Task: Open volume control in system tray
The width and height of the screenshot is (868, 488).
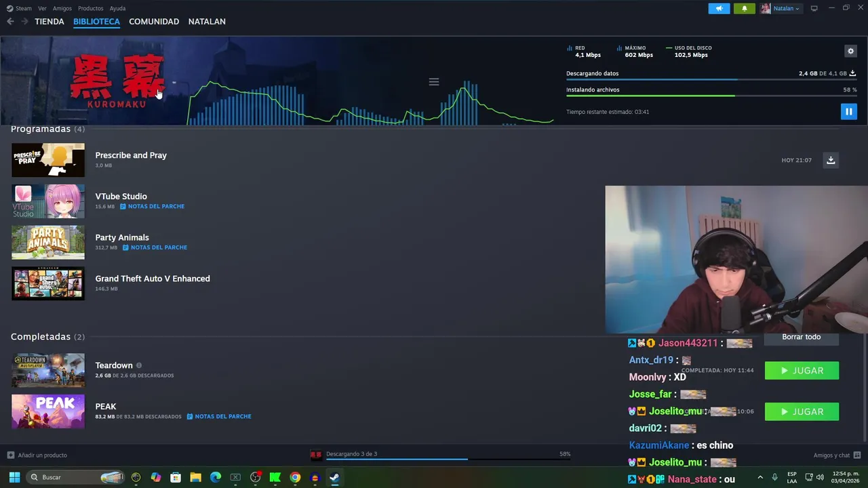Action: 820,477
